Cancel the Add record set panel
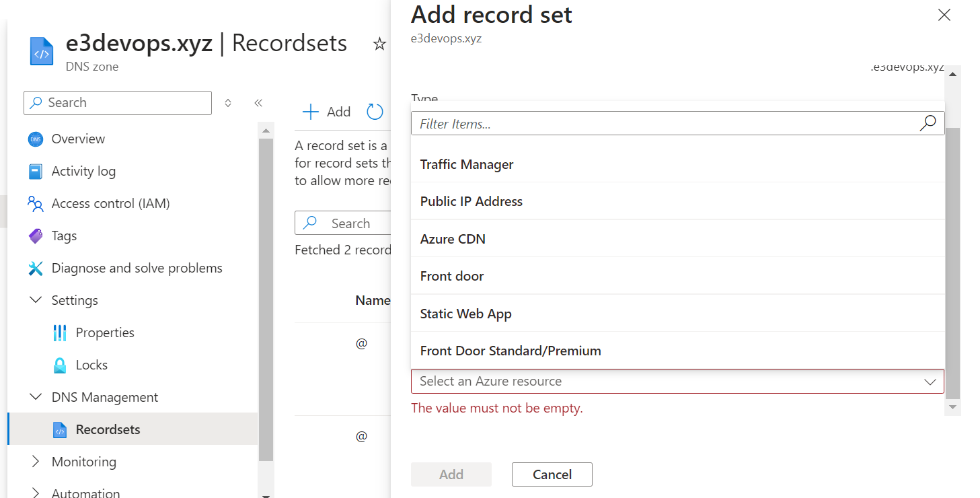 (x=552, y=474)
